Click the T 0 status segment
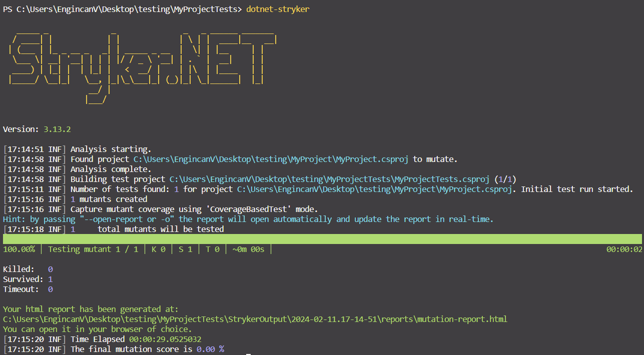Image resolution: width=644 pixels, height=355 pixels. 212,249
